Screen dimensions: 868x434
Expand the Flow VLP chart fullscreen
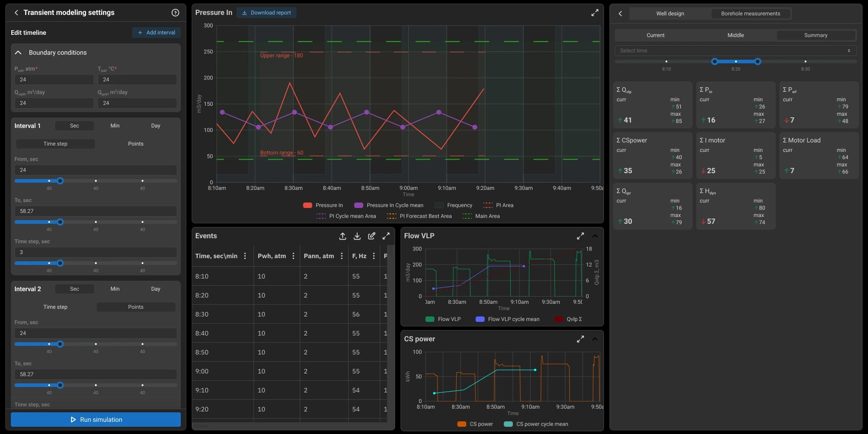point(580,236)
